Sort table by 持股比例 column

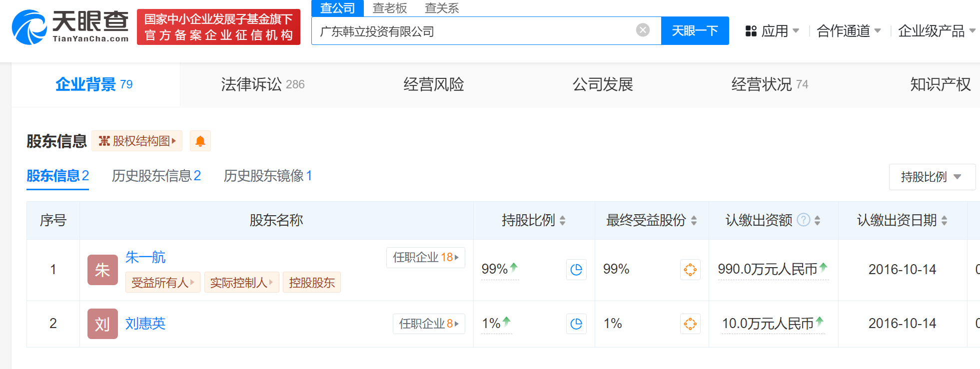pyautogui.click(x=563, y=220)
